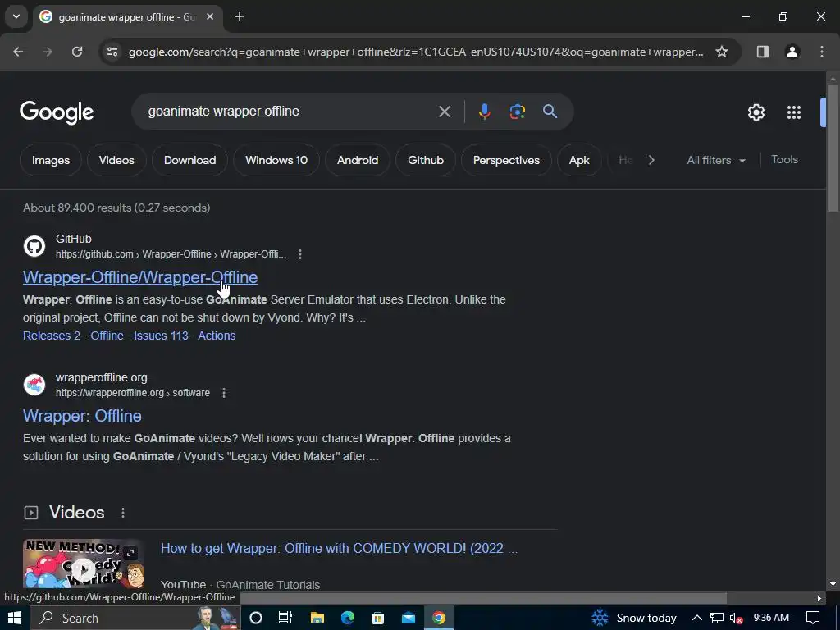
Task: Show more filter chips with right chevron
Action: (651, 160)
